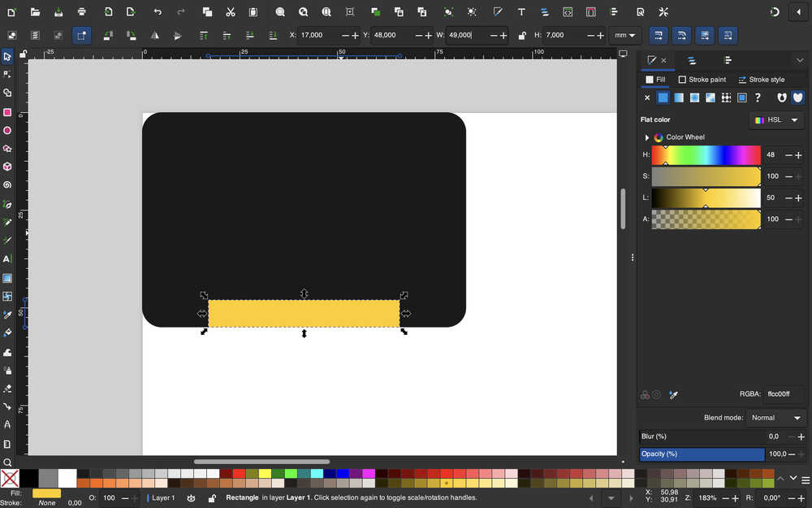Select the Selector arrow tool
This screenshot has height=508, width=812.
pyautogui.click(x=7, y=57)
